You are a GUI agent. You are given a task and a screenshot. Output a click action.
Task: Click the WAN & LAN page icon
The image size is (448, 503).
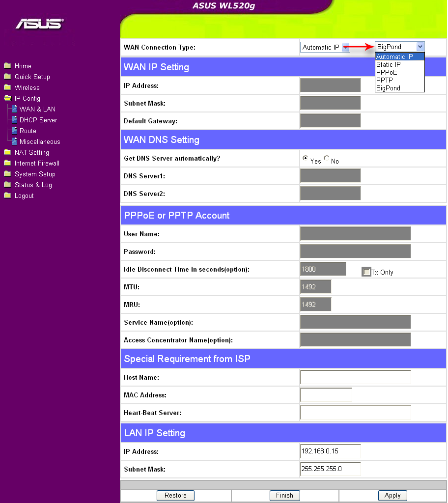(x=14, y=109)
